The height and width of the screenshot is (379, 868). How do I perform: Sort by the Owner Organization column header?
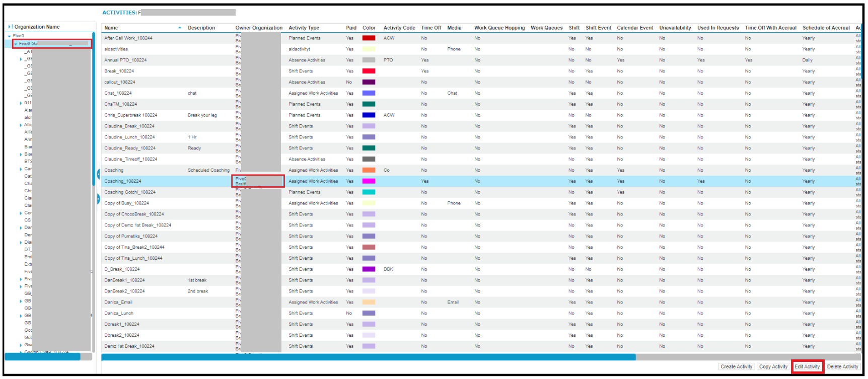tap(259, 28)
